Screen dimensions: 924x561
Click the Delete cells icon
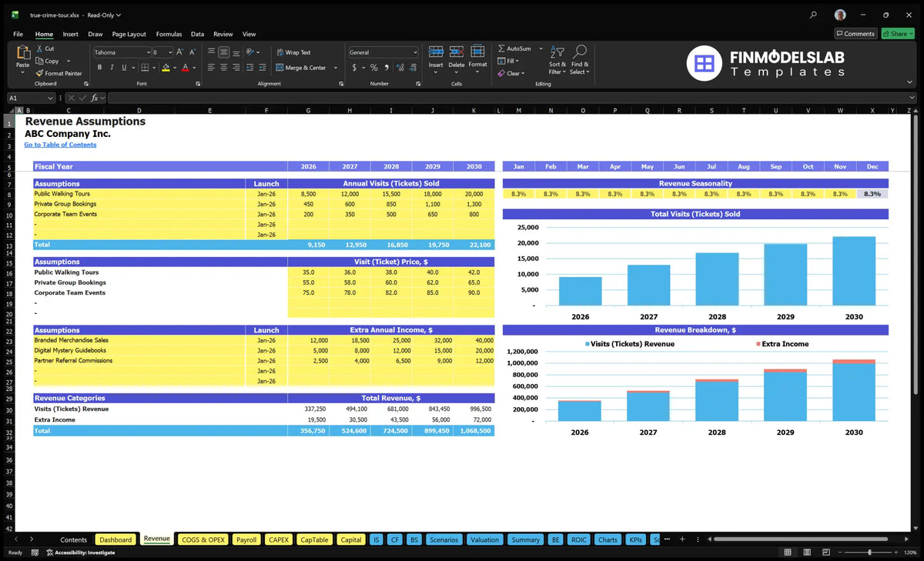tap(457, 52)
